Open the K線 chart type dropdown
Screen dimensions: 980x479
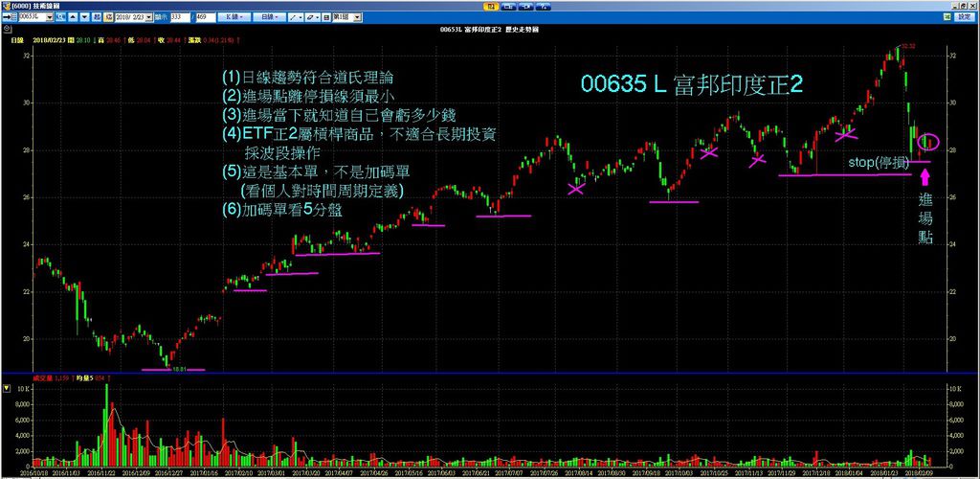(234, 17)
